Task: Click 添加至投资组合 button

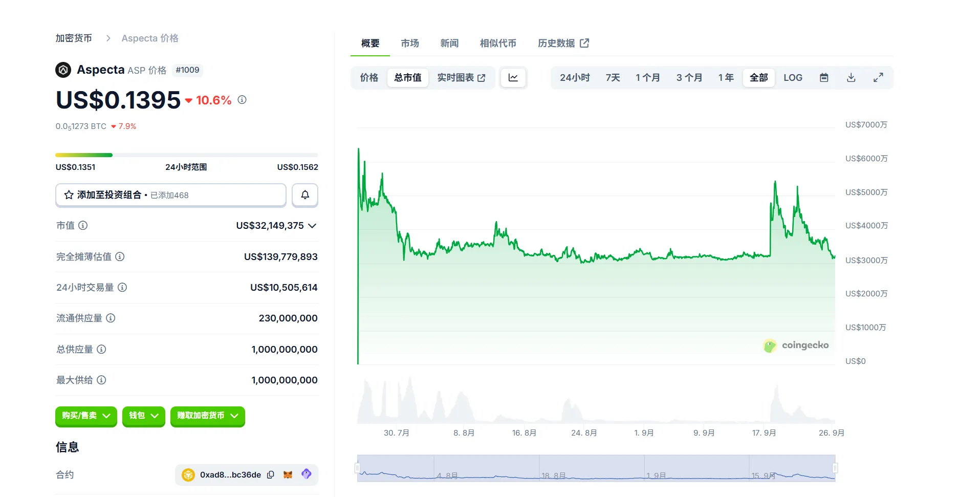Action: (170, 195)
